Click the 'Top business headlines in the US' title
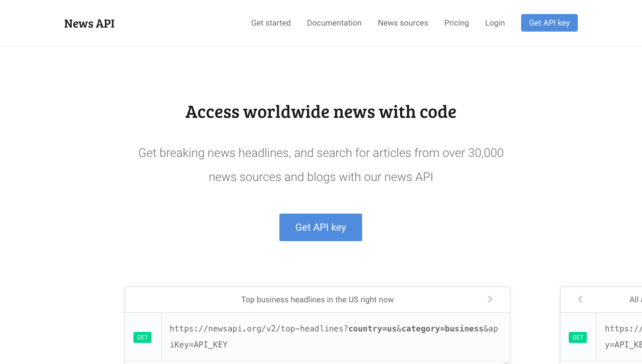Screen dimensions: 642x364 (317, 300)
